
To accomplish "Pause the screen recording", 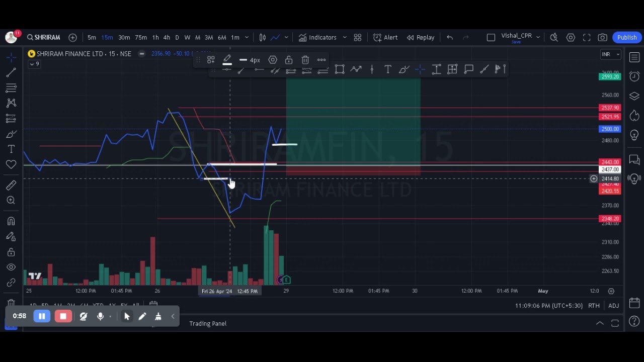I will pyautogui.click(x=42, y=316).
